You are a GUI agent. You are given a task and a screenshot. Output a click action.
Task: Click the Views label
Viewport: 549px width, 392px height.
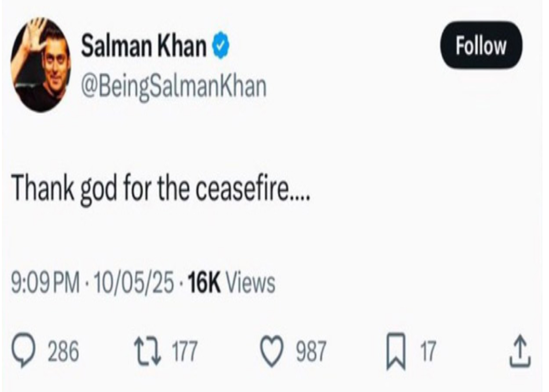pos(251,283)
